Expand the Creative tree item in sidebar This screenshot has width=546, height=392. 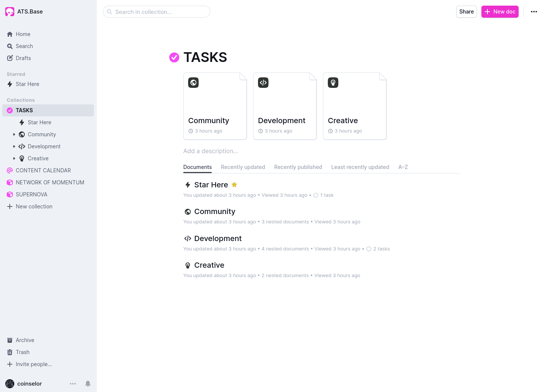click(14, 158)
